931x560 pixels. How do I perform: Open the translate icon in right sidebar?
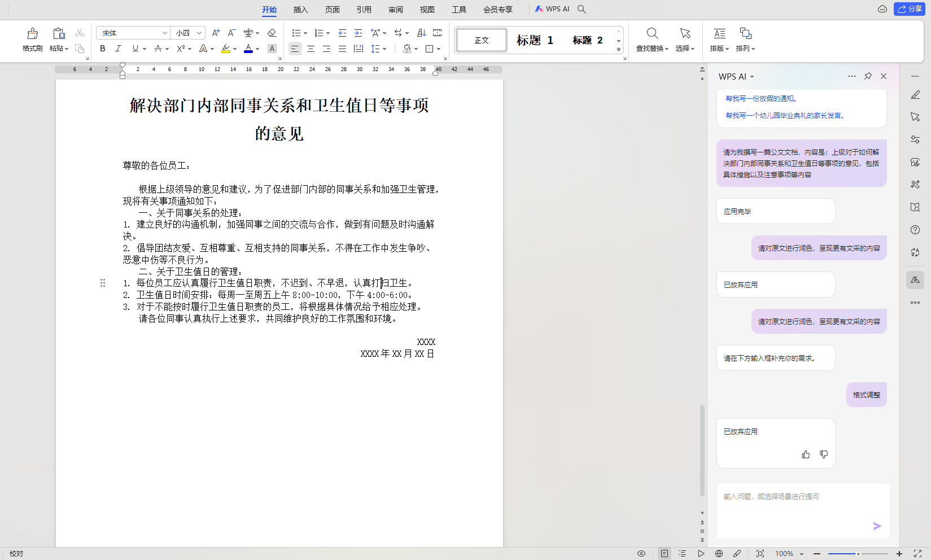coord(915,252)
